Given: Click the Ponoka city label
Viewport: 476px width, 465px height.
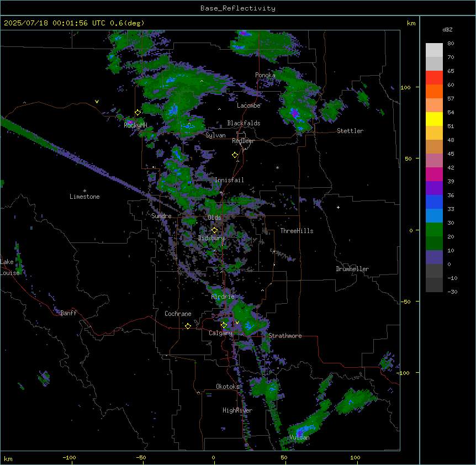Looking at the screenshot, I should click(265, 75).
